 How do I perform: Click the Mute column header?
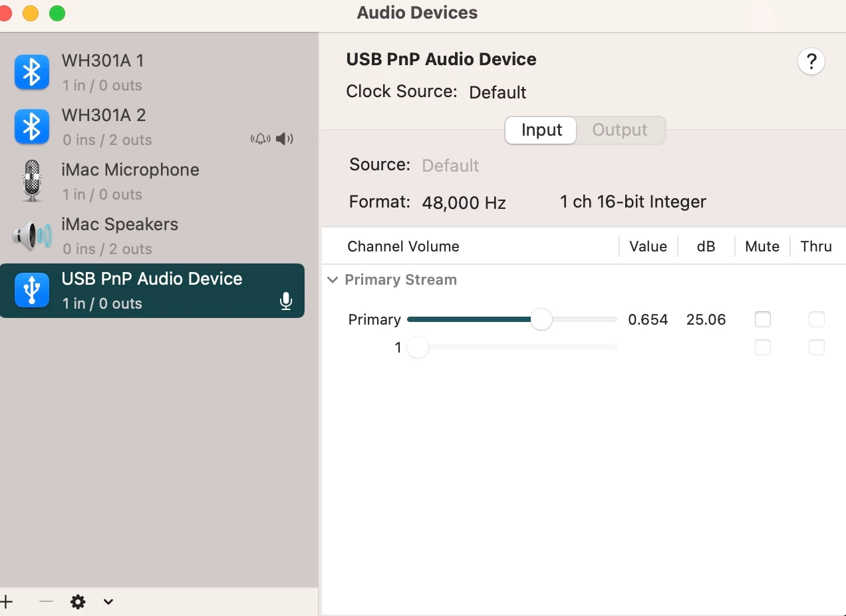click(762, 246)
